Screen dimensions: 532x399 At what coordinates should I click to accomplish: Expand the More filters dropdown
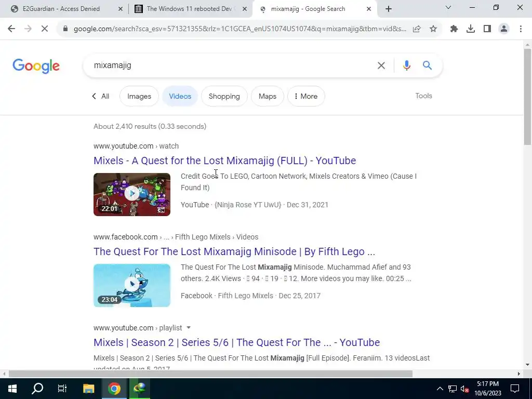pos(306,96)
